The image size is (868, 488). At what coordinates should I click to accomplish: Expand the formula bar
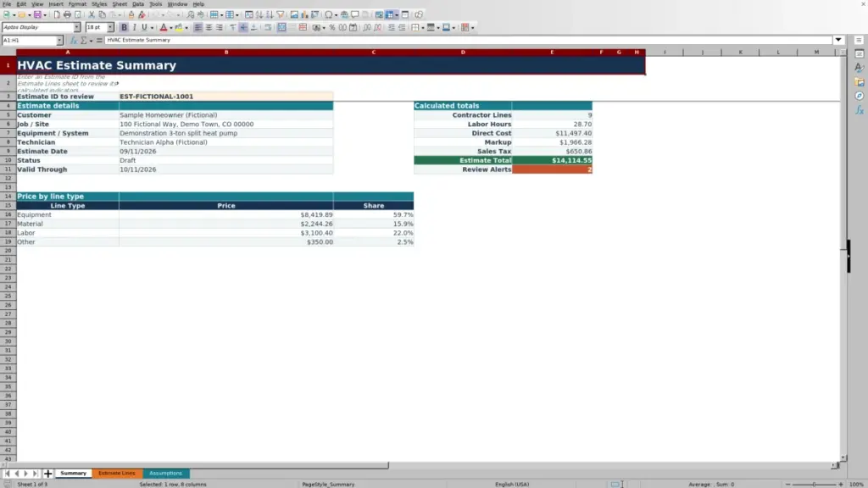(x=838, y=41)
